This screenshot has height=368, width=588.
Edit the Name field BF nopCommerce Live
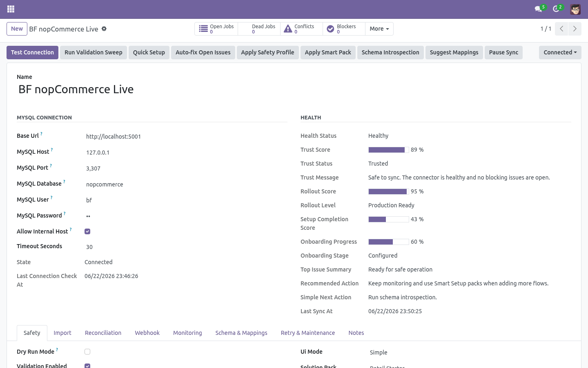point(152,90)
